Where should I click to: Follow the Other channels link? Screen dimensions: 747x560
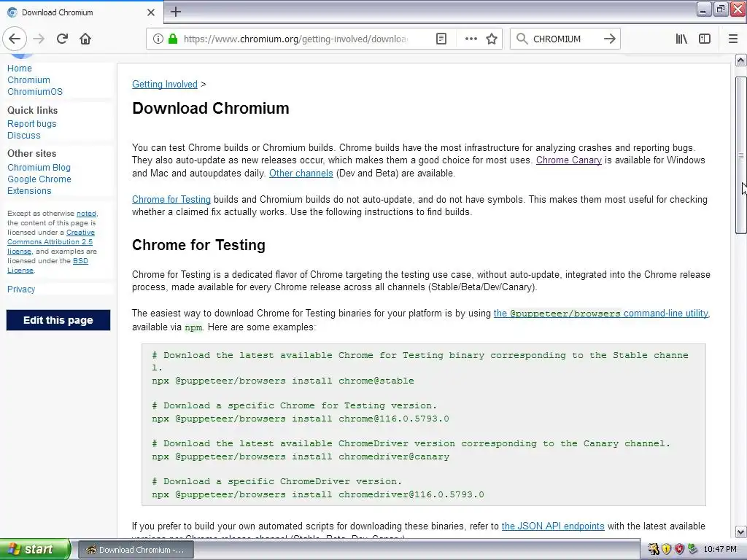(301, 173)
